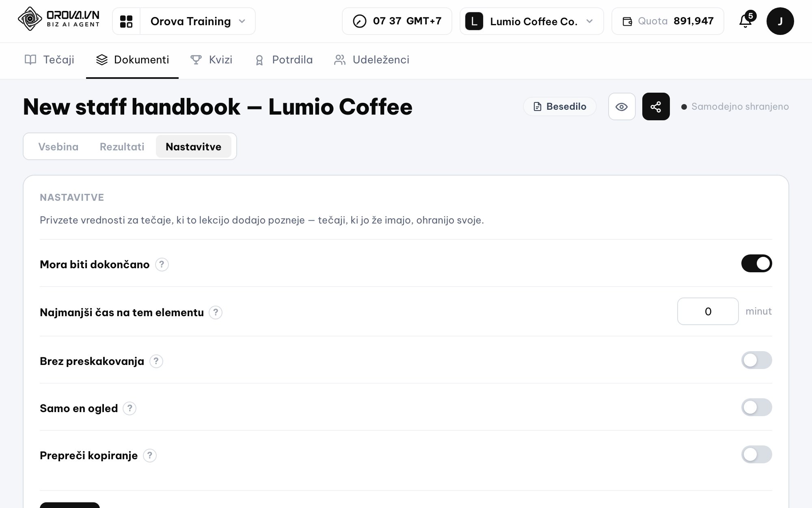Switch to the Vsebina sub-tab
Viewport: 812px width, 508px height.
coord(58,147)
